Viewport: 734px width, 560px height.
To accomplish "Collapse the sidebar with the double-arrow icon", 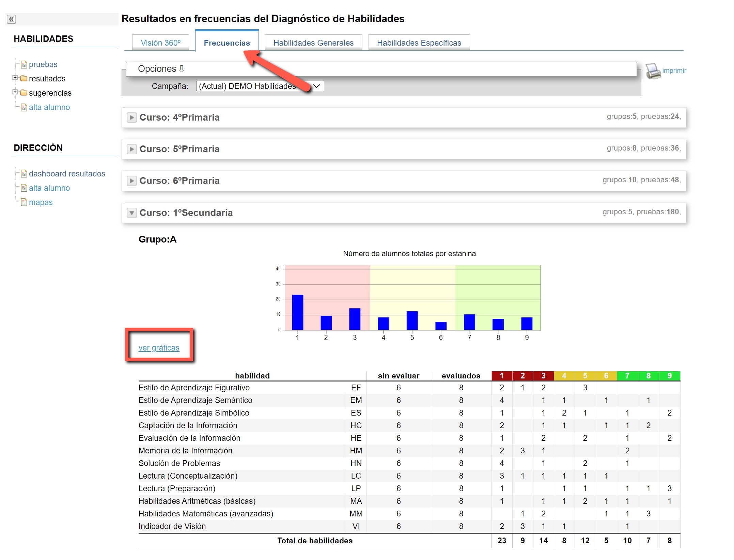I will pos(11,19).
